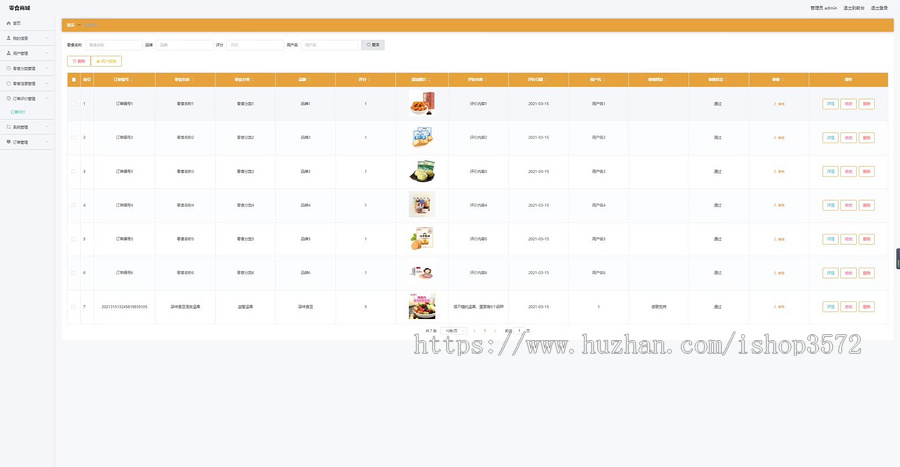The image size is (900, 467).
Task: Click the 首页 breadcrumb link in the orange bar
Action: coord(71,25)
